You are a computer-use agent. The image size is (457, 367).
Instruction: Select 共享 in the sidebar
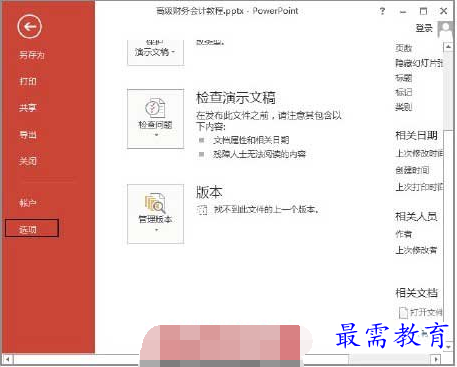tap(28, 108)
